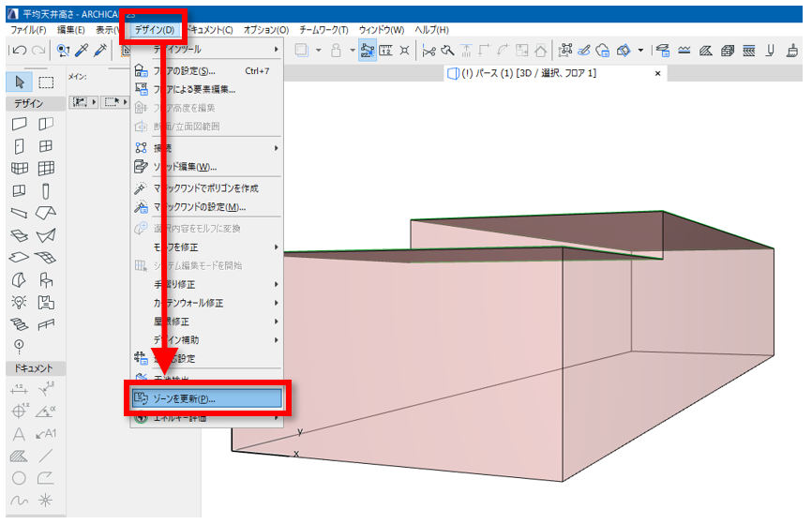Collapse the ドキュメント toolbox section
Screen dimensions: 812x524
(x=36, y=368)
